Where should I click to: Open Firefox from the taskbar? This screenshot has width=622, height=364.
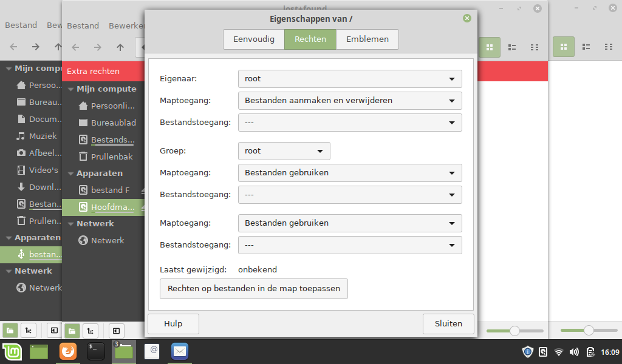tap(67, 352)
